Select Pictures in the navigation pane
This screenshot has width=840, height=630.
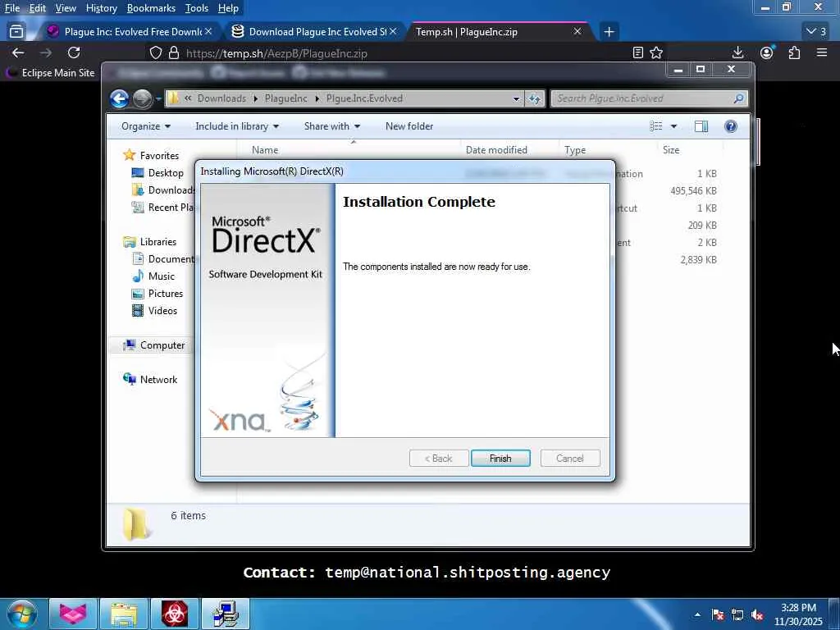pyautogui.click(x=157, y=293)
